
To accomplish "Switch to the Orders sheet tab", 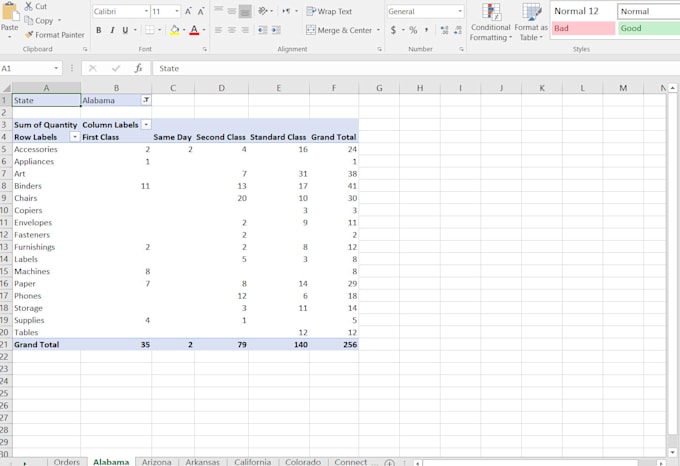I will coord(66,462).
